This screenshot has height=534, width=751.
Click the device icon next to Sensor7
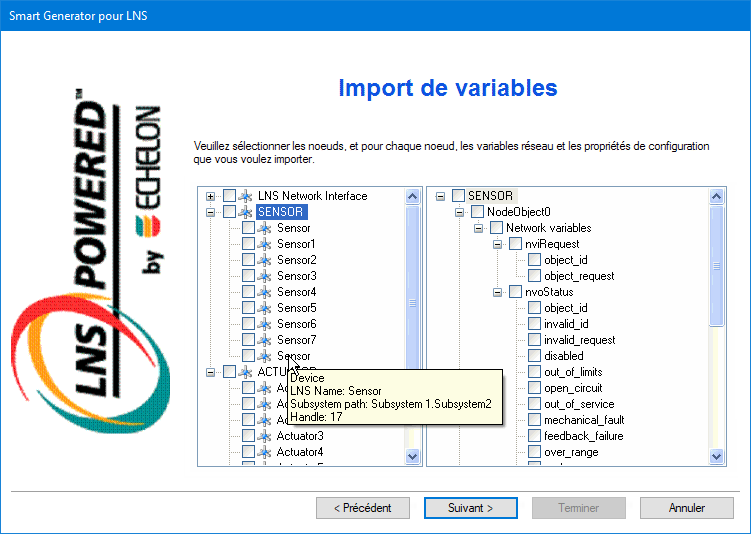(x=264, y=340)
